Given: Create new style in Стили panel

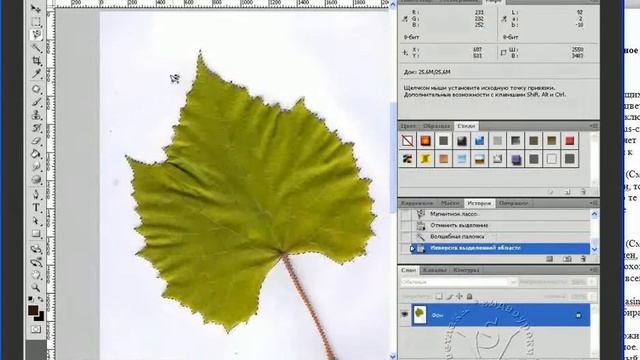Looking at the screenshot, I should (567, 192).
